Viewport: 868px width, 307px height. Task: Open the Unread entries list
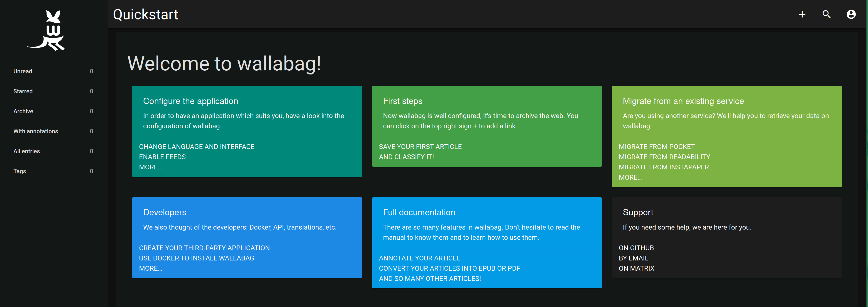click(54, 71)
